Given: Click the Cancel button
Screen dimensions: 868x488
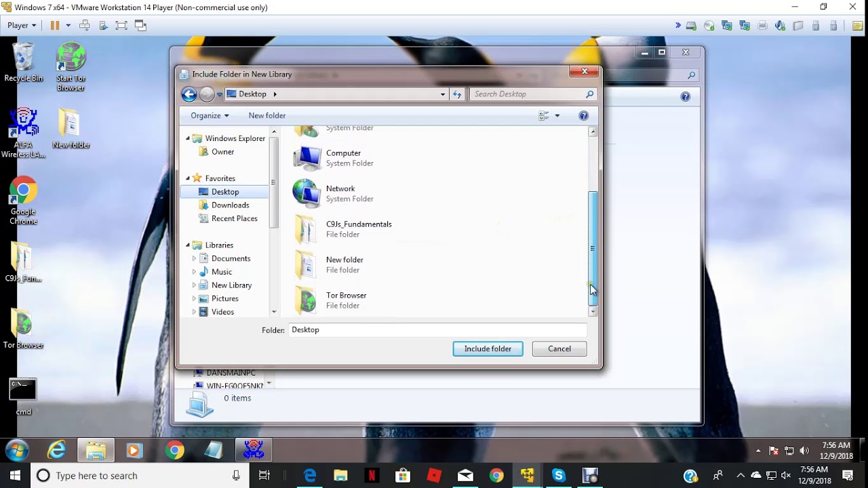Looking at the screenshot, I should [559, 349].
